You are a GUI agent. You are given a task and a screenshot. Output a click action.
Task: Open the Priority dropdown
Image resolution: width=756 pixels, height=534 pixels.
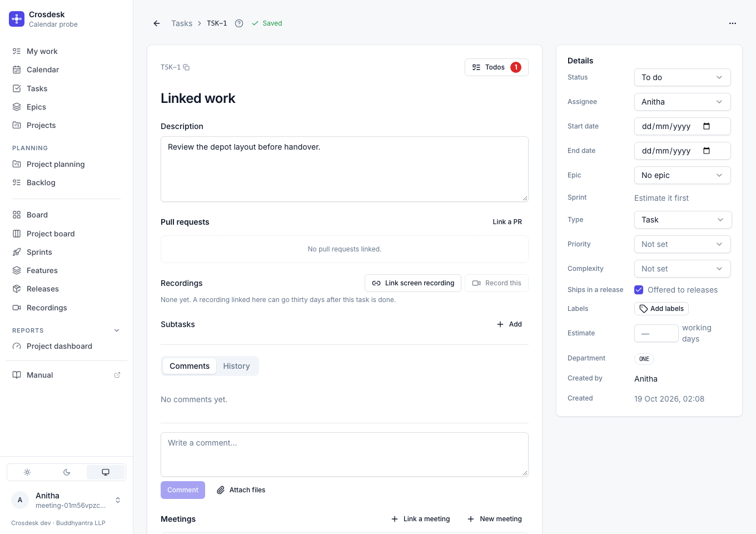click(x=683, y=244)
